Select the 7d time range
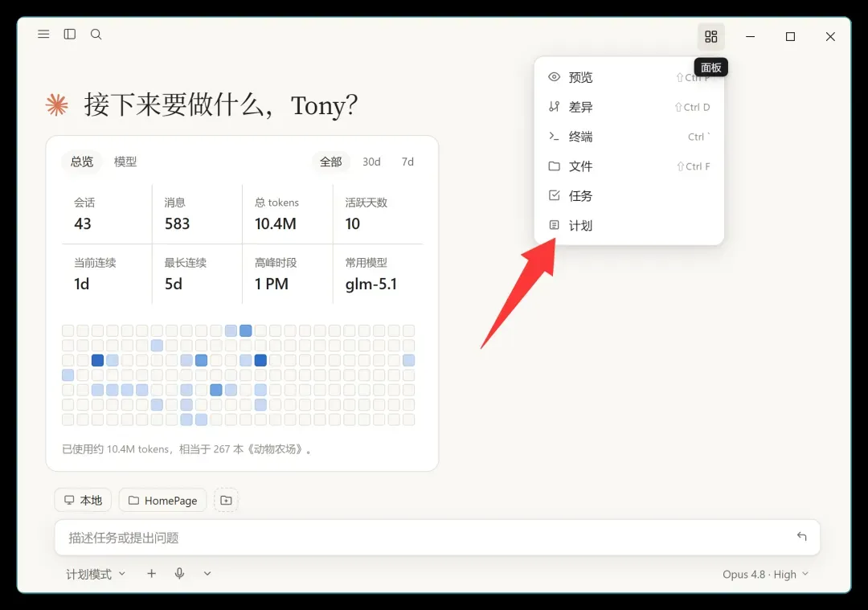 (407, 162)
